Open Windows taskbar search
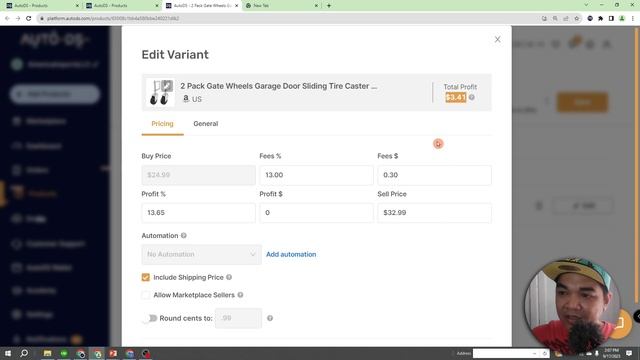 tap(24, 353)
